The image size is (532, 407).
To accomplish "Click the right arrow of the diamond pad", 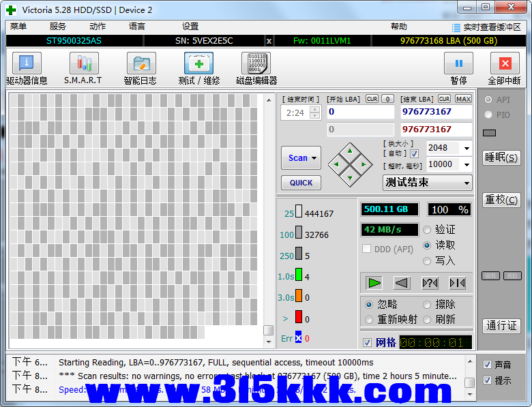I will point(364,164).
